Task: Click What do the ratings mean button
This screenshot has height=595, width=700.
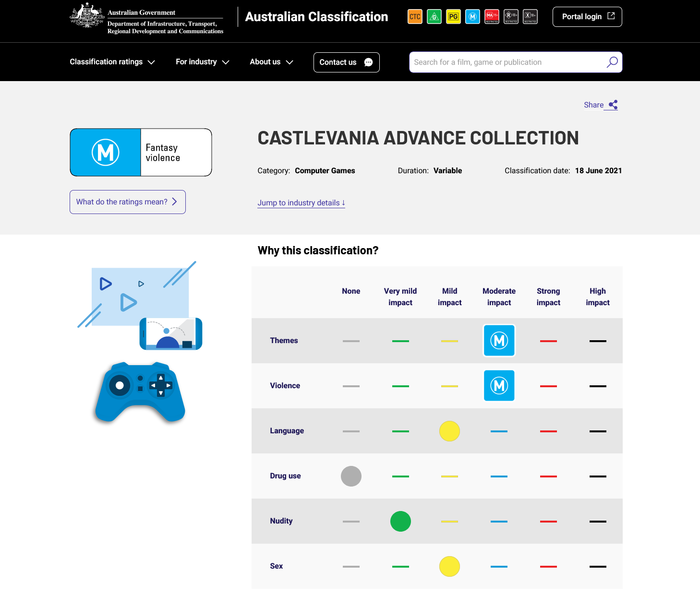Action: pyautogui.click(x=127, y=202)
